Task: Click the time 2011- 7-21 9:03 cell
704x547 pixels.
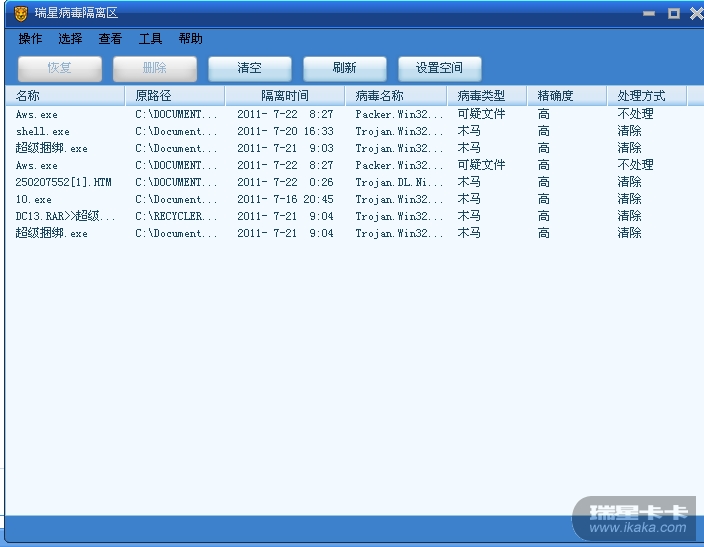Action: tap(285, 148)
